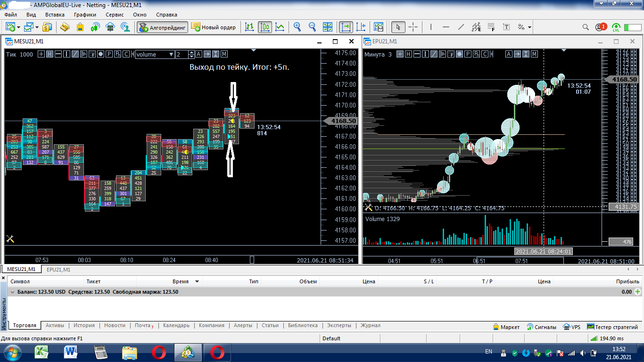Image resolution: width=644 pixels, height=362 pixels.
Task: Open the Графики menu
Action: [x=85, y=15]
